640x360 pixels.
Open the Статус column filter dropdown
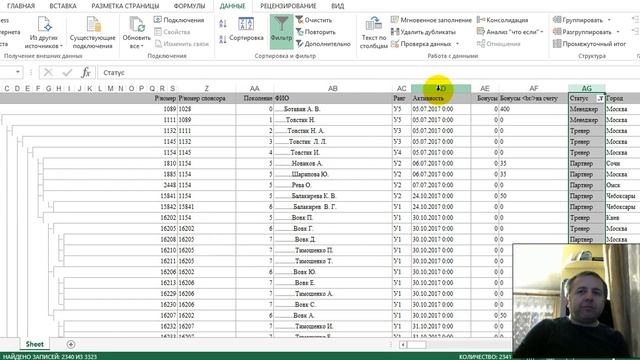click(600, 98)
